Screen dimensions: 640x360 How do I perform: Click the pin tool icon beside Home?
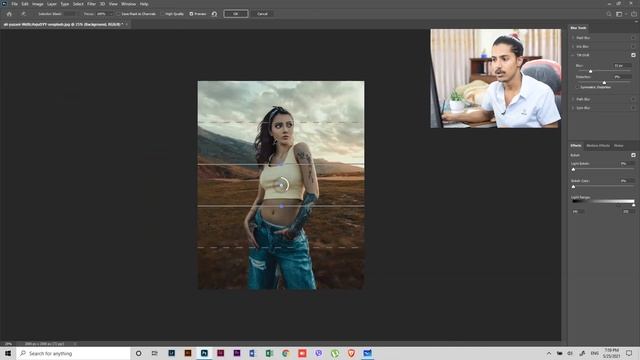click(x=23, y=14)
